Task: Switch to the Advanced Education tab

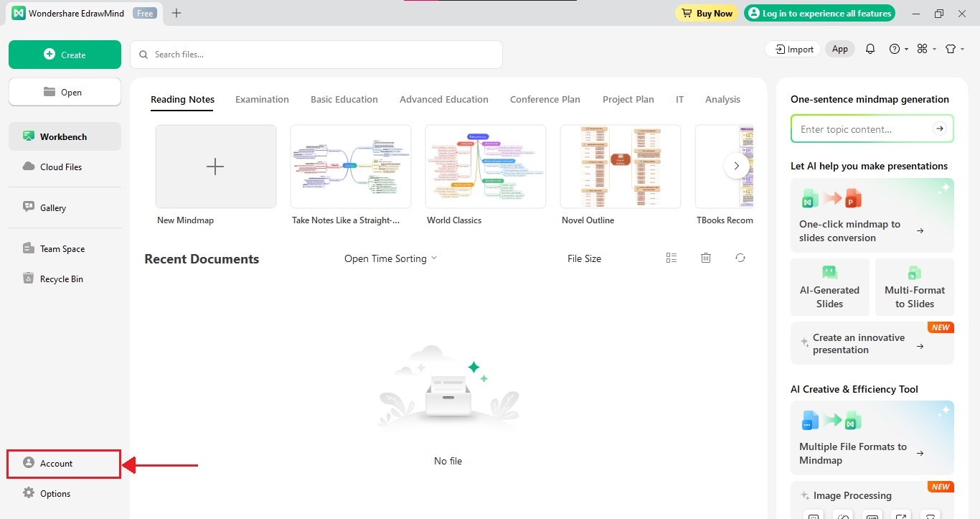Action: coord(444,99)
